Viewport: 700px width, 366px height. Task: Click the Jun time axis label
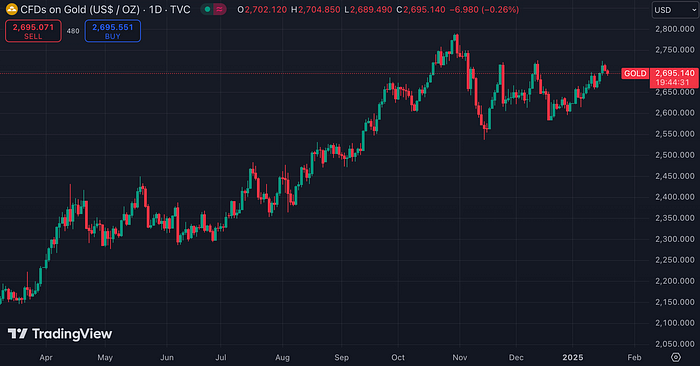pos(167,358)
